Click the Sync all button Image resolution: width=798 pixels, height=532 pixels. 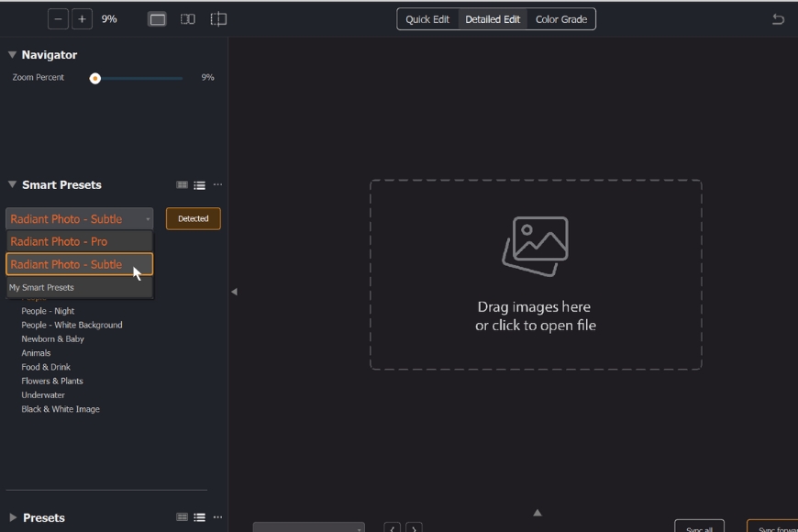pyautogui.click(x=699, y=526)
